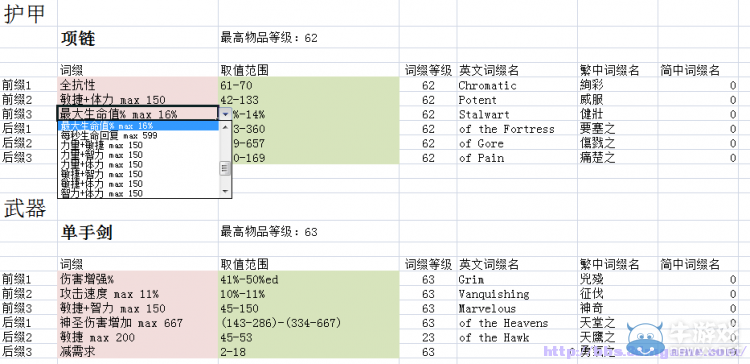750x364 pixels.
Task: Select the 全抗性 affix cell
Action: click(138, 86)
